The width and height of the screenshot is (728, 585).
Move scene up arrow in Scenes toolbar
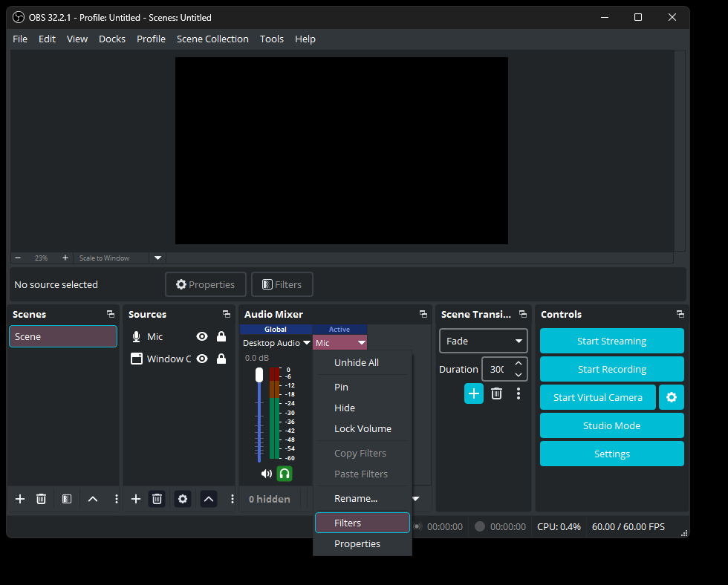(x=93, y=499)
